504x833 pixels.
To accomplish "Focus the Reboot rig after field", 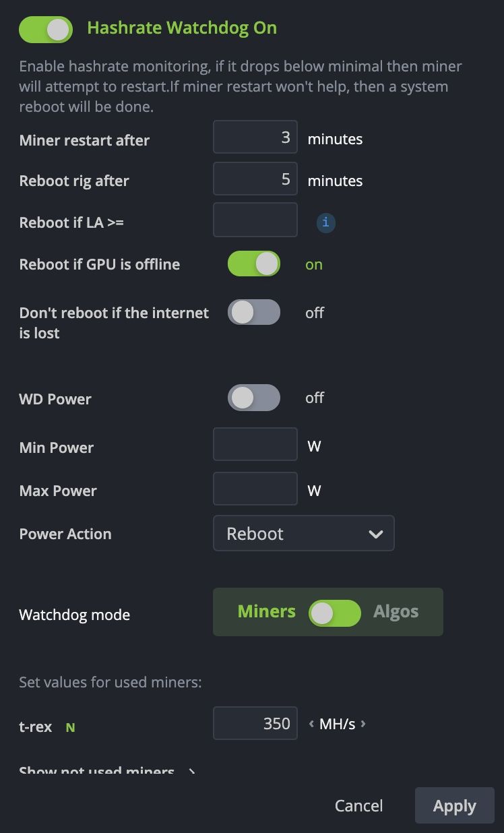I will (x=255, y=179).
